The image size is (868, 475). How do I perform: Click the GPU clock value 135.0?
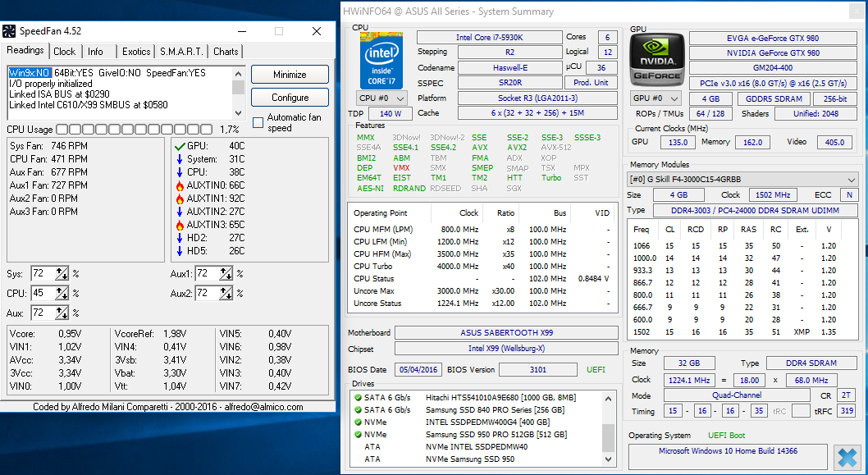(678, 142)
